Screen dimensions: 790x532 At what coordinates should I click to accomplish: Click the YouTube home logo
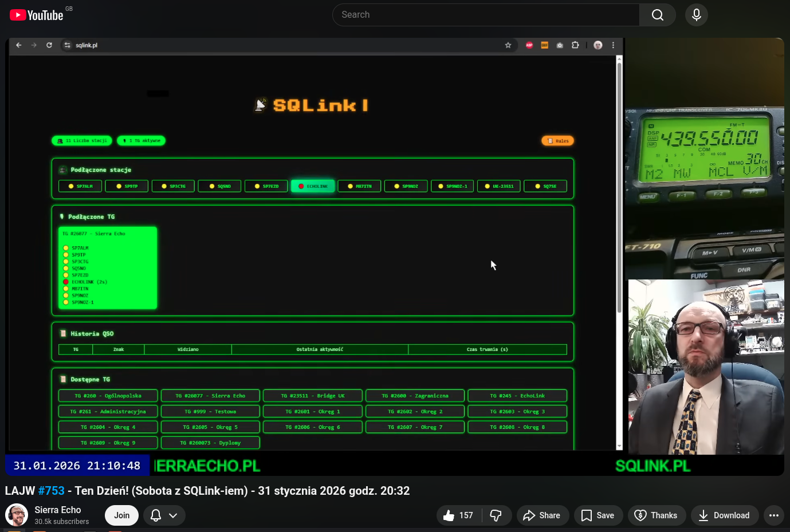click(37, 15)
